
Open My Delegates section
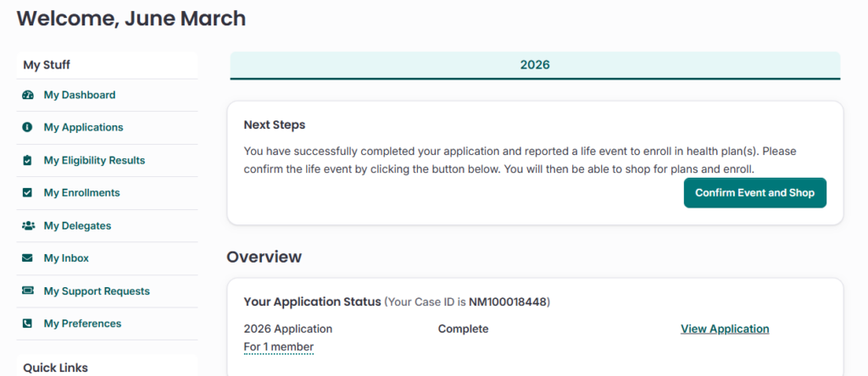77,226
